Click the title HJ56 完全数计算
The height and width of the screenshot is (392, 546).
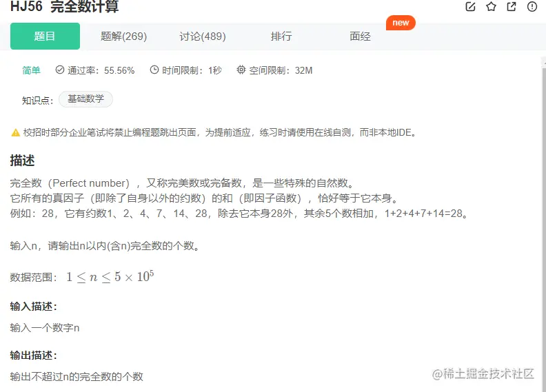click(x=64, y=7)
